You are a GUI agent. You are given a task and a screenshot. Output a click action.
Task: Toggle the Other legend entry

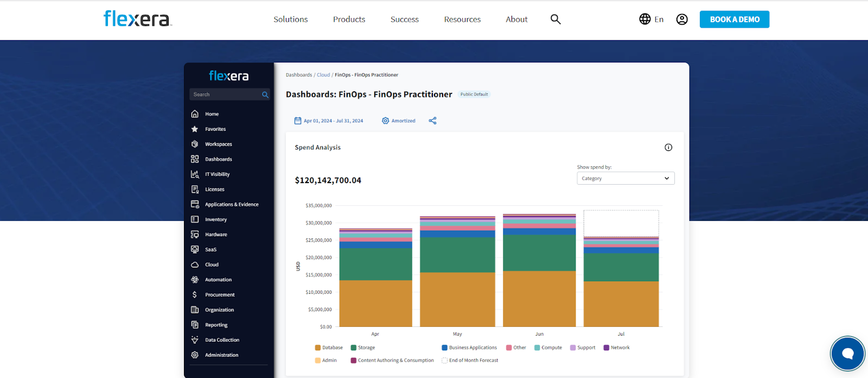516,348
